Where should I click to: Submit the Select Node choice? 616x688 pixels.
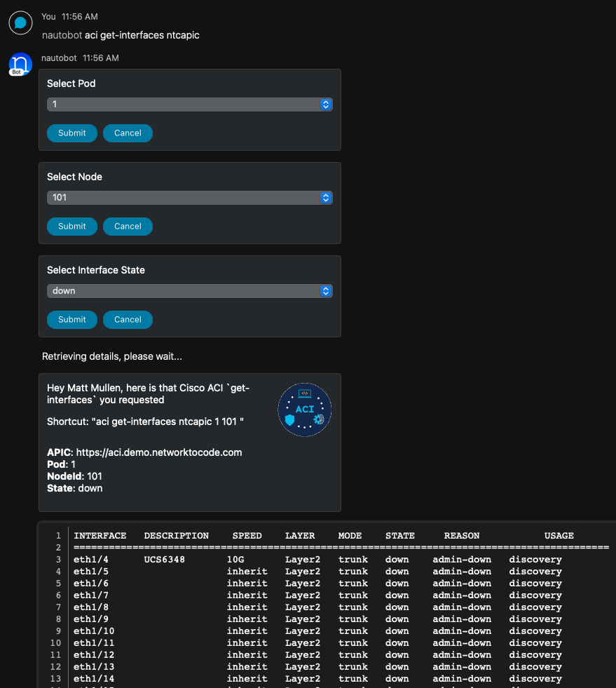[x=71, y=227]
